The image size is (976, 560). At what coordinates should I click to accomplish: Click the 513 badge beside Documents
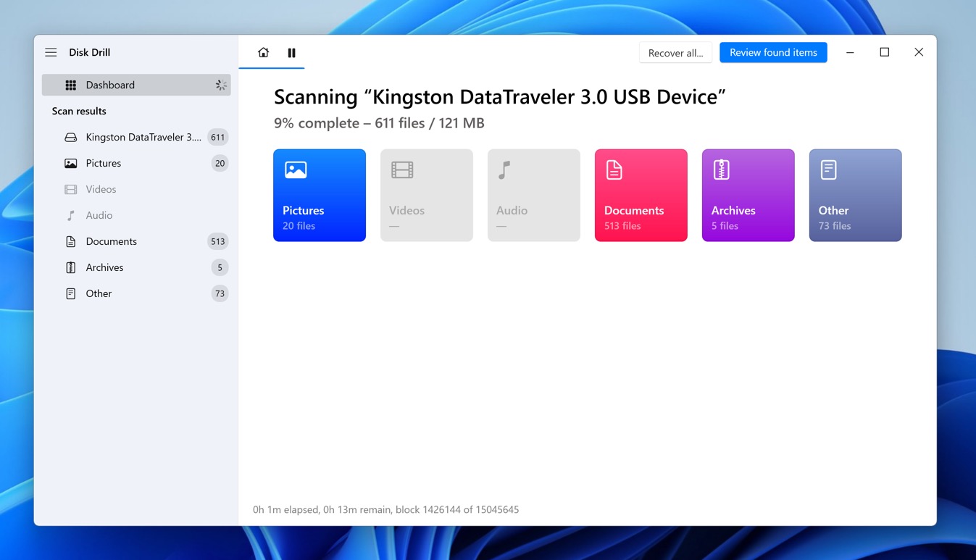217,241
